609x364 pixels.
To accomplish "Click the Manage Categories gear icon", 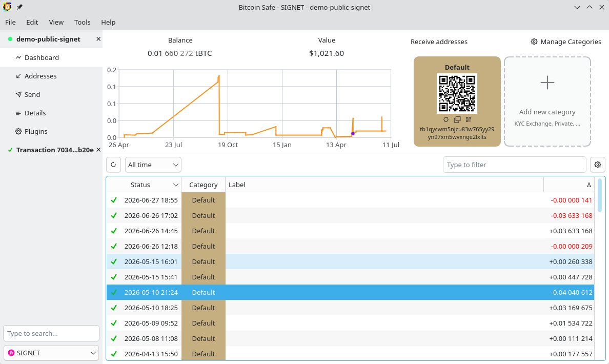I will tap(534, 42).
